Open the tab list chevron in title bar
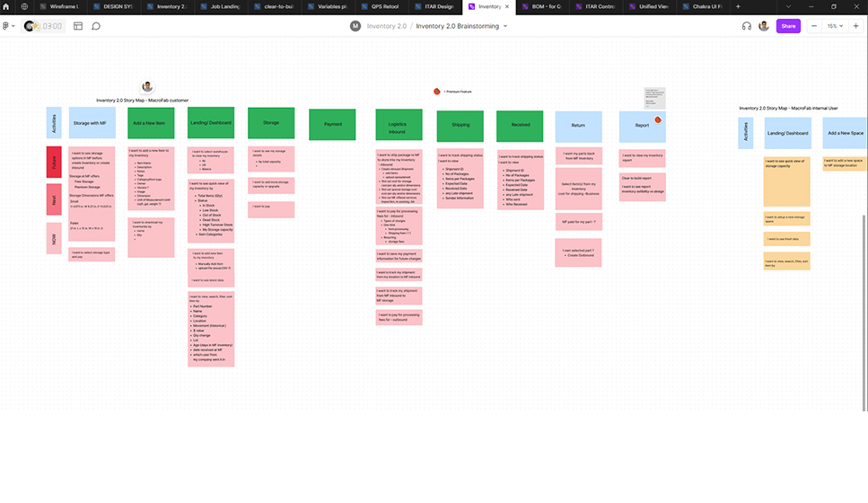This screenshot has width=868, height=503. coord(789,6)
